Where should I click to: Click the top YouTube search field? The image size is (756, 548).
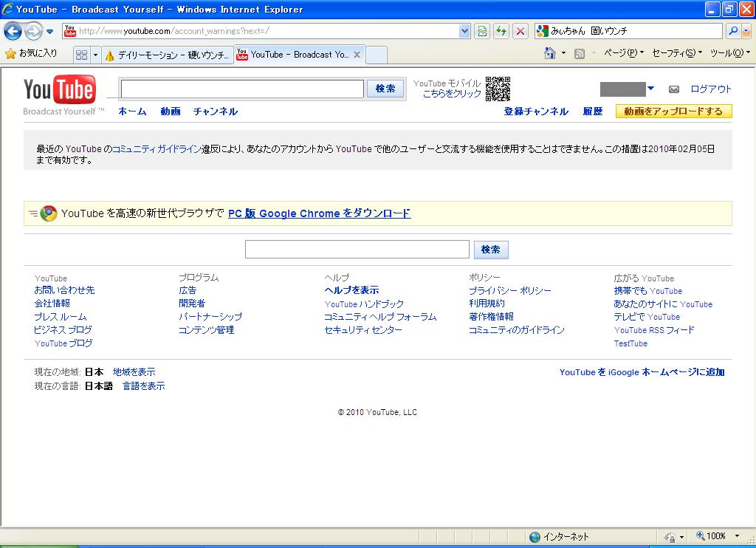click(242, 89)
